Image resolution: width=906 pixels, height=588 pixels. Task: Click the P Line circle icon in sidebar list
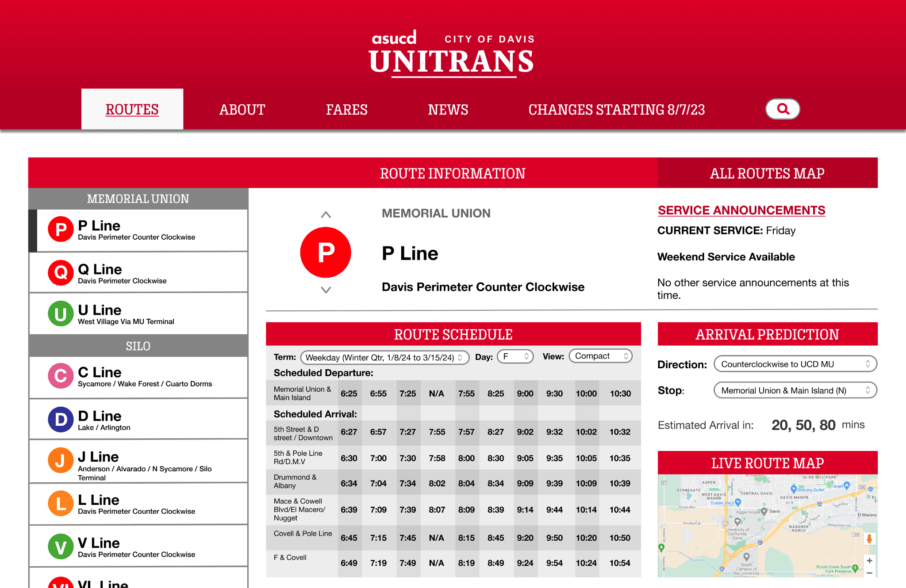(61, 229)
